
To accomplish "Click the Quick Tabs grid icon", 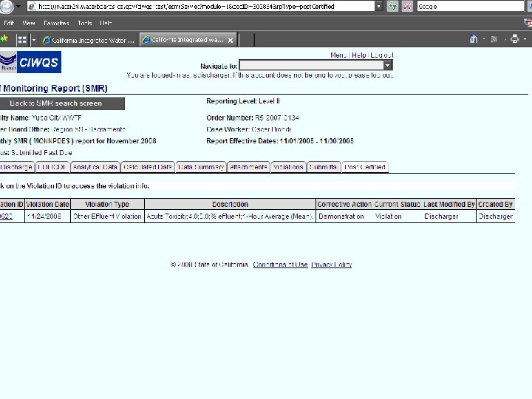I will pyautogui.click(x=22, y=40).
